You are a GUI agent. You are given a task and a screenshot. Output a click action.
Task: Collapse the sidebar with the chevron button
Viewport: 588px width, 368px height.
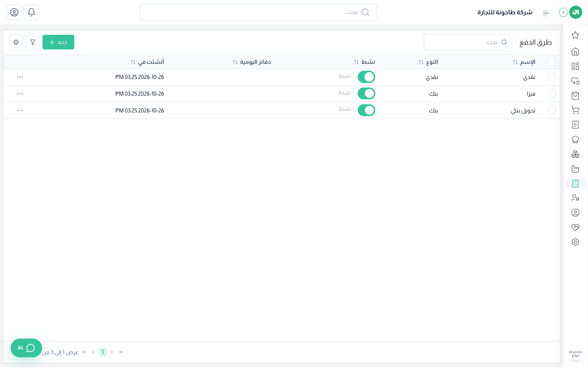(x=563, y=12)
